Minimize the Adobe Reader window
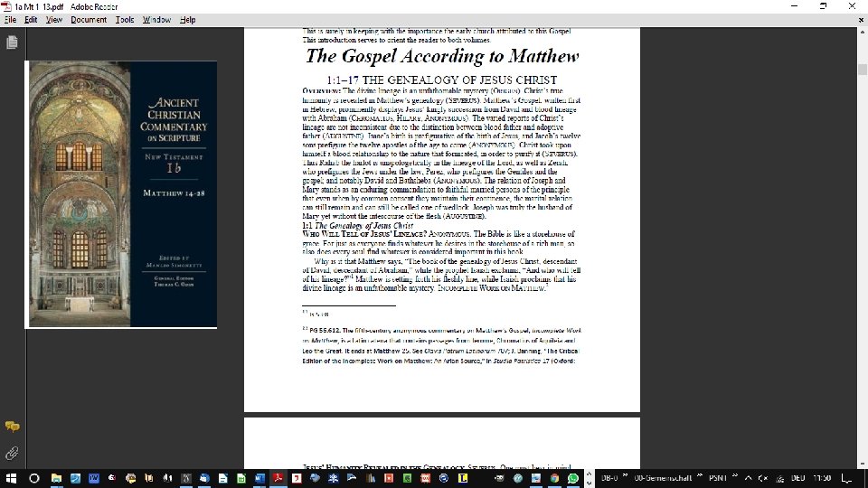This screenshot has height=488, width=868. pos(795,6)
